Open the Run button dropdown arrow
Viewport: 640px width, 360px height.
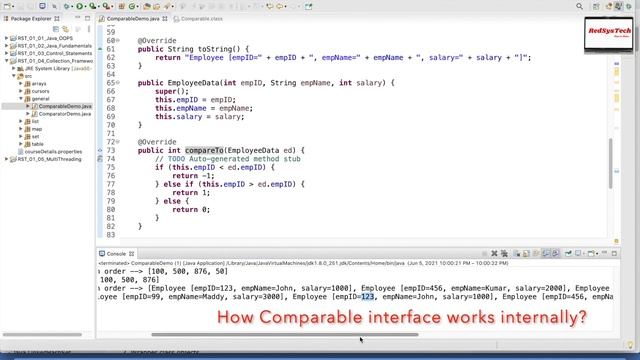pos(85,7)
